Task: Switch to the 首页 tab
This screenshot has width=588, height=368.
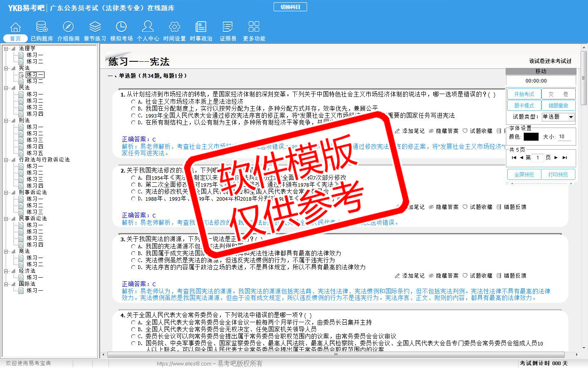Action: pos(16,38)
